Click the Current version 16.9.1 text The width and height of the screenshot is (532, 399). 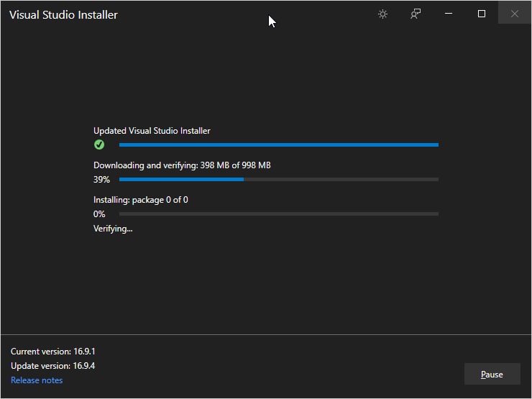coord(52,352)
